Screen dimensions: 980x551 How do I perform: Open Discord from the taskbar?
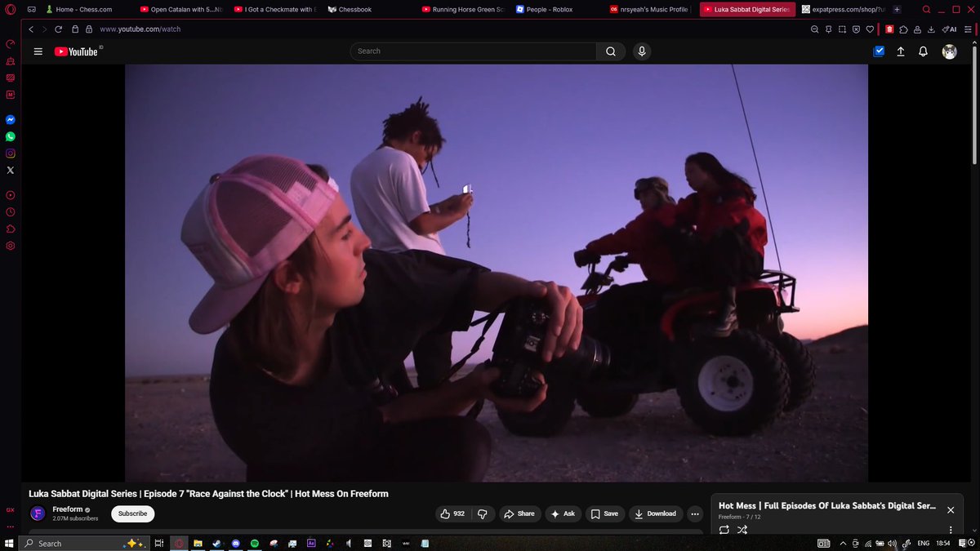(235, 543)
